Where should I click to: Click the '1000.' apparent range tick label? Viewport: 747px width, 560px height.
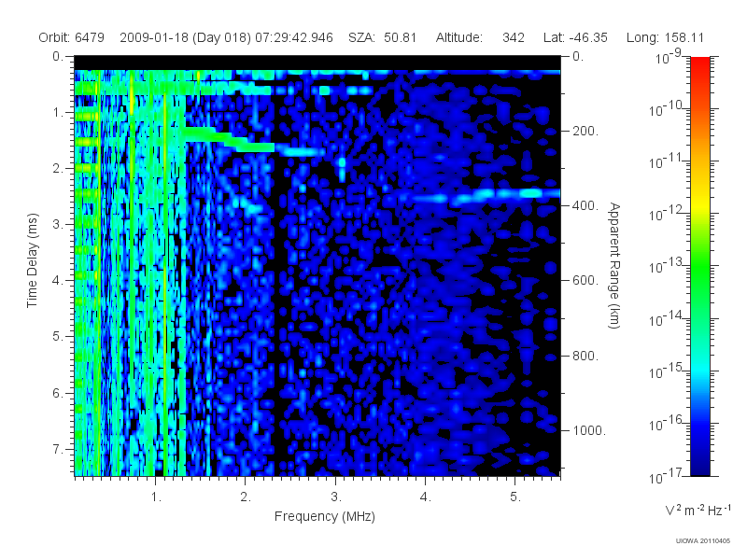pyautogui.click(x=589, y=430)
